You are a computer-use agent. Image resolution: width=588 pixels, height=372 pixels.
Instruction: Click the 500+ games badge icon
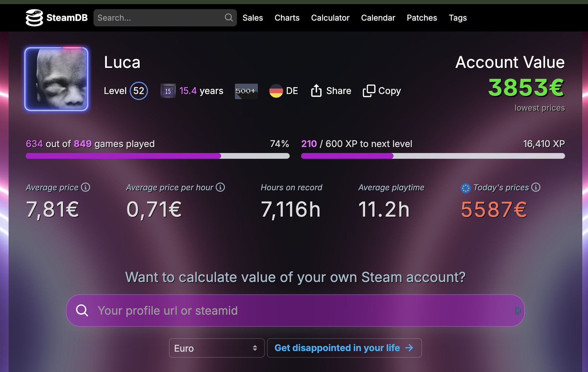point(246,91)
